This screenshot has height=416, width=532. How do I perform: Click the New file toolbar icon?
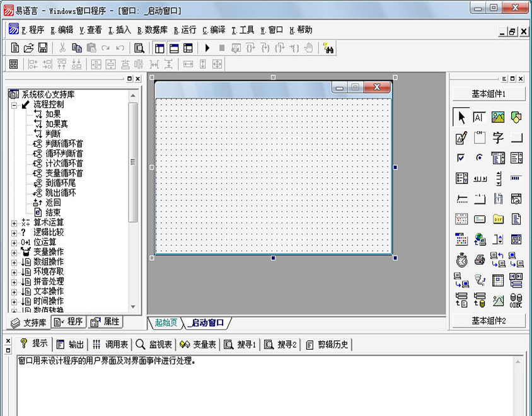(x=14, y=48)
